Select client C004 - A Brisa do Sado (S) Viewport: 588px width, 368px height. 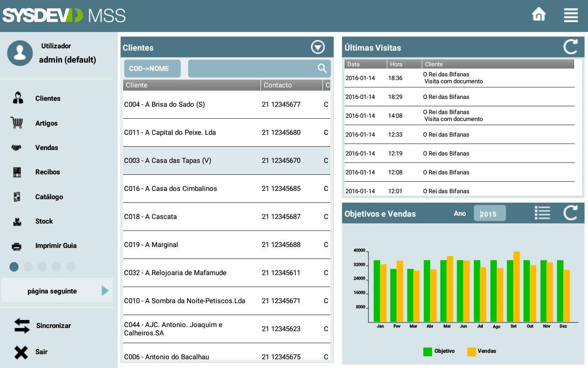click(226, 104)
